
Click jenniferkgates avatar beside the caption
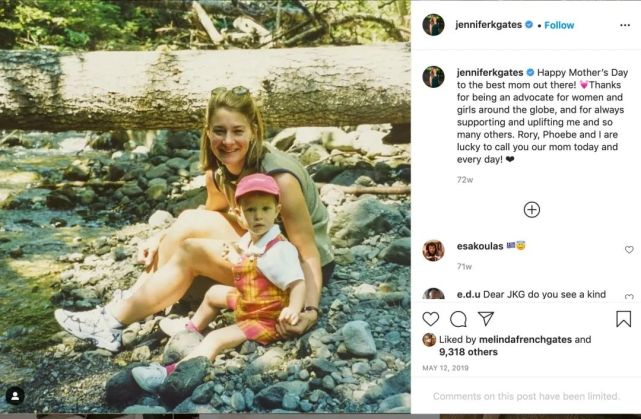click(x=433, y=77)
